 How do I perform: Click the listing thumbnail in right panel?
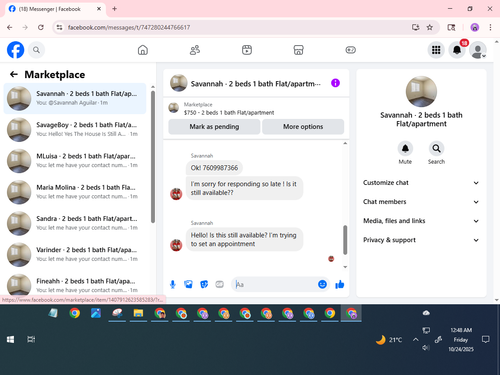(421, 92)
